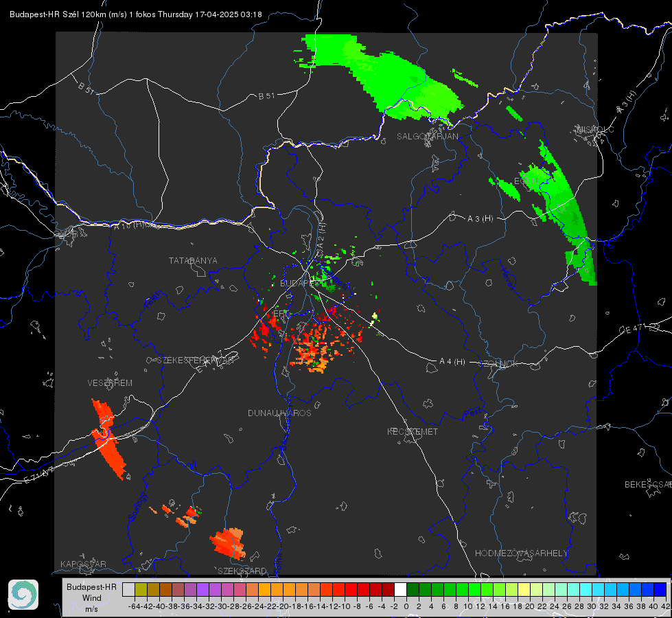Choose the darkest green swatch between 0 and 2
The width and height of the screenshot is (672, 618).
coord(413,589)
